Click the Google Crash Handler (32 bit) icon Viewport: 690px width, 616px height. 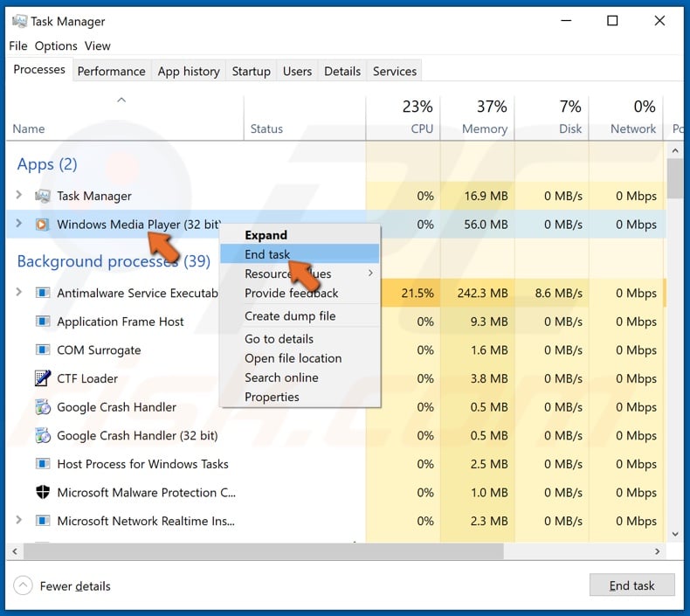tap(43, 435)
